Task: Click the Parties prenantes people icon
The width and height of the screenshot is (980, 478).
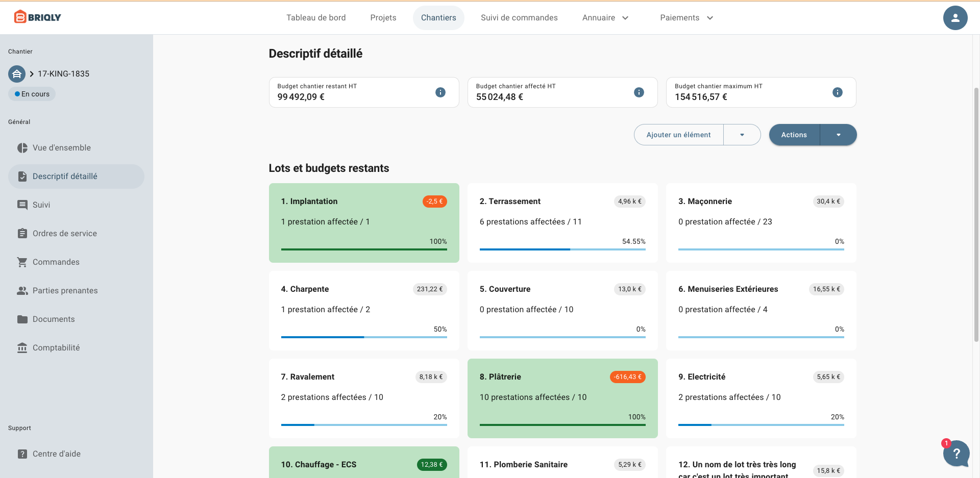Action: click(x=22, y=291)
